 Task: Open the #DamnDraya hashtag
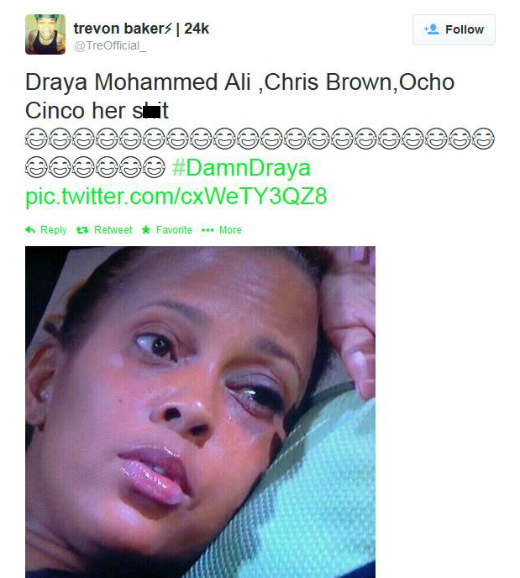[241, 168]
